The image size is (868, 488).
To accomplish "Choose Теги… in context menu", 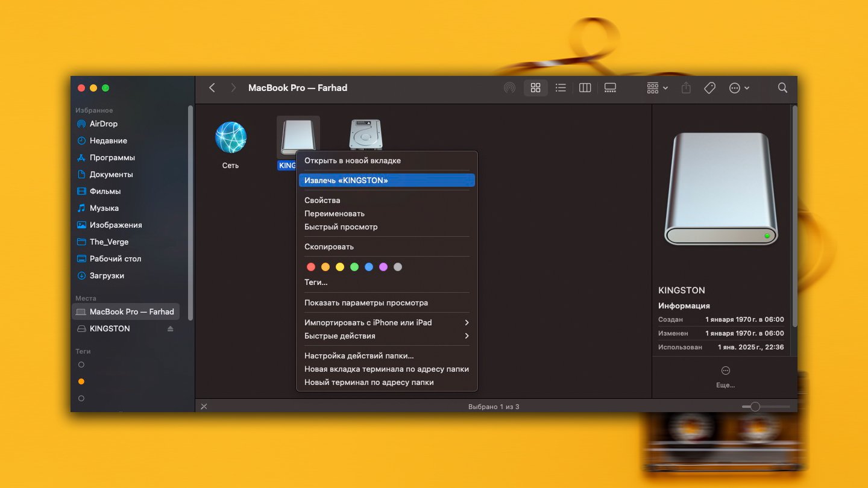I will (386, 282).
